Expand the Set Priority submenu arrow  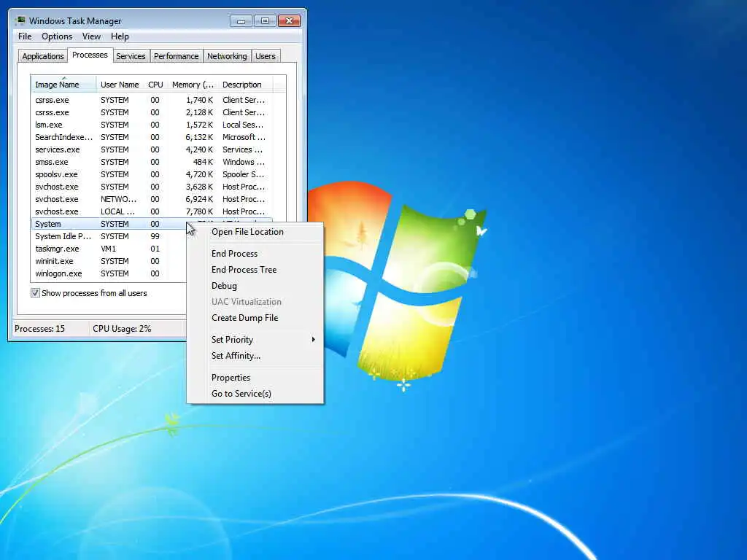313,340
